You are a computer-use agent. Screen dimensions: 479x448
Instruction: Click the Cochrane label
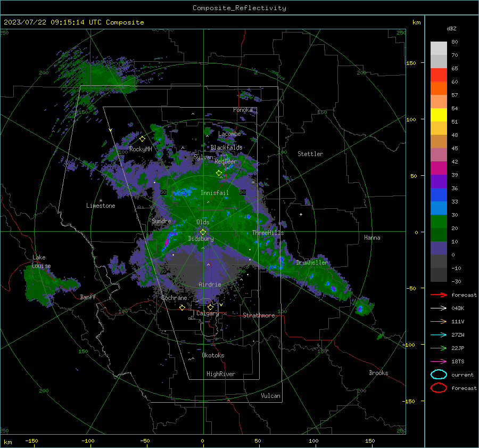tap(174, 298)
